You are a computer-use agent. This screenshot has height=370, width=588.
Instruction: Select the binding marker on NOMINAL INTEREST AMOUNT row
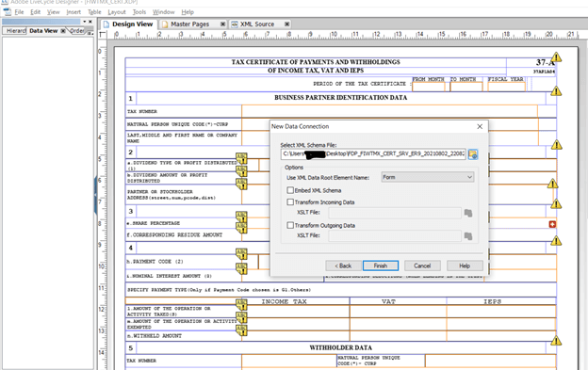(x=241, y=268)
